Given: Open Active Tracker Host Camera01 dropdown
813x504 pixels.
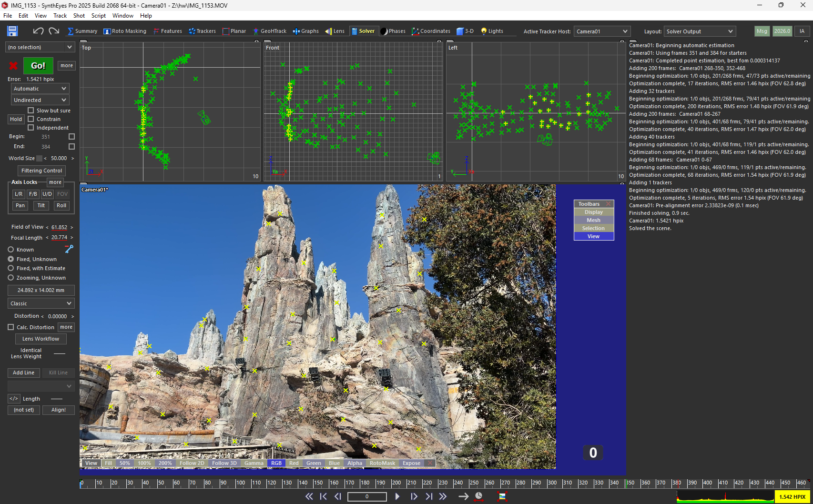Looking at the screenshot, I should (602, 31).
